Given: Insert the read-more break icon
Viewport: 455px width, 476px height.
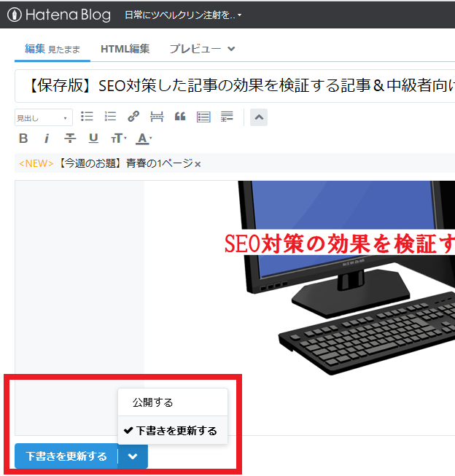Looking at the screenshot, I should (157, 117).
